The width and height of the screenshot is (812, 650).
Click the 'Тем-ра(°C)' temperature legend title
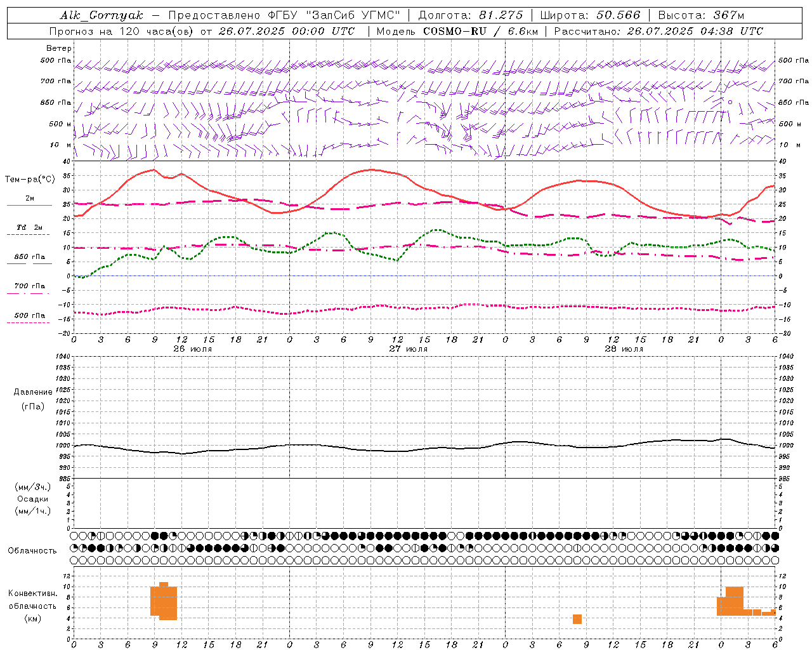(x=30, y=180)
